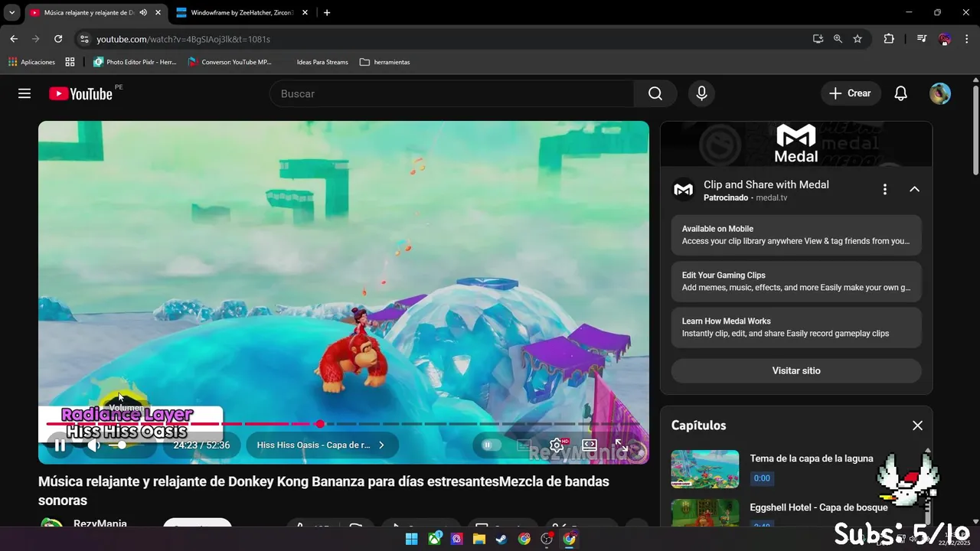
Task: Open player settings gear
Action: pos(557,445)
